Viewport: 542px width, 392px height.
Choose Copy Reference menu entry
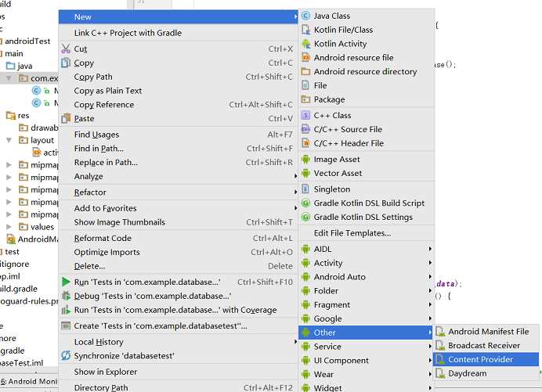tap(178, 105)
